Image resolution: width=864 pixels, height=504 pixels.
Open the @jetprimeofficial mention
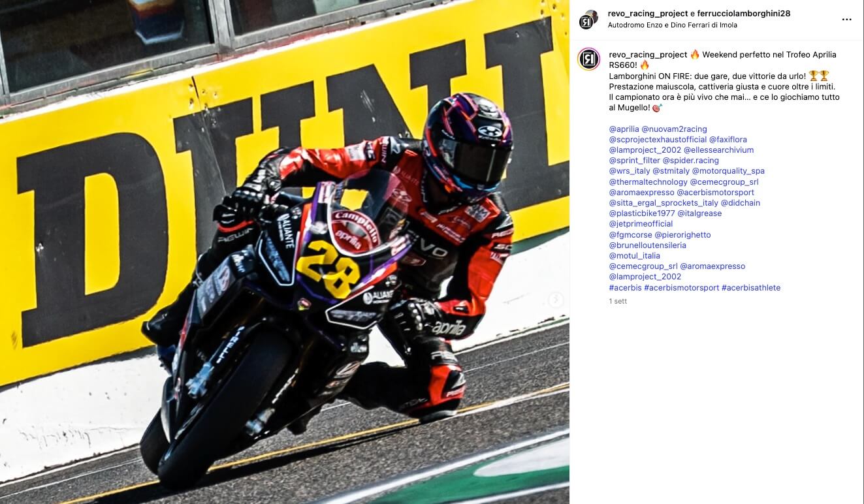click(x=641, y=224)
